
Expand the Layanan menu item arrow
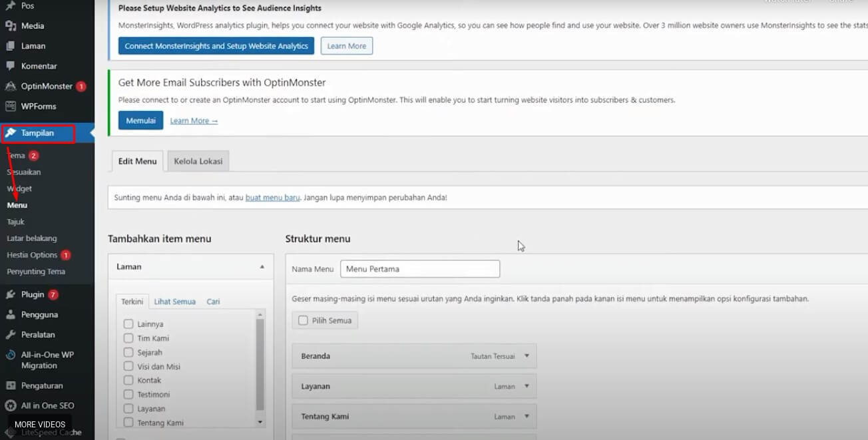[x=527, y=386]
